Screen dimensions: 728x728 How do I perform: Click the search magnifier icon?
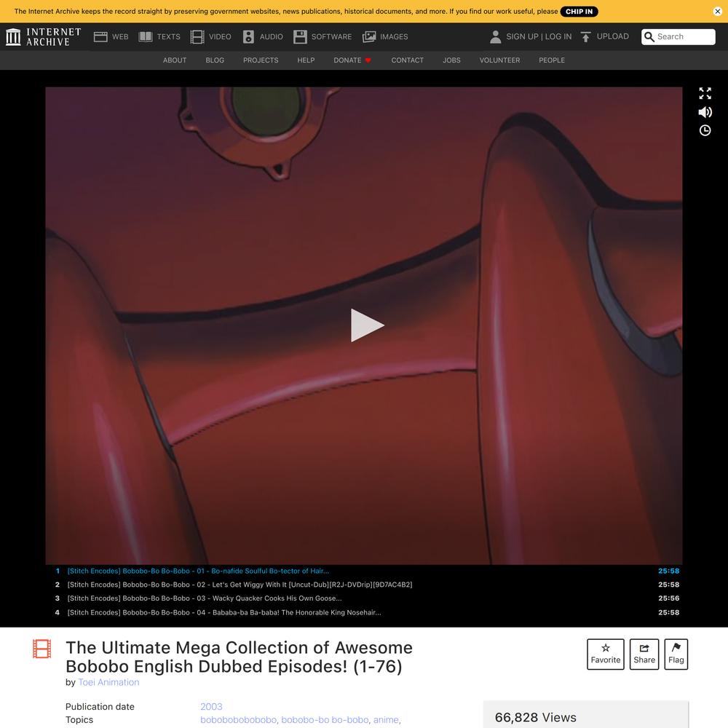pos(649,36)
